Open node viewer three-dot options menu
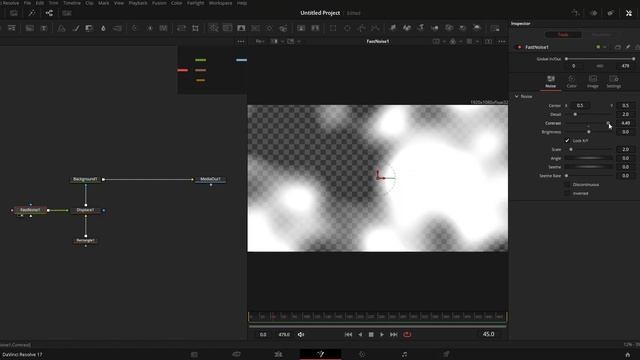Screen dimensions: 640x360 [x=241, y=41]
